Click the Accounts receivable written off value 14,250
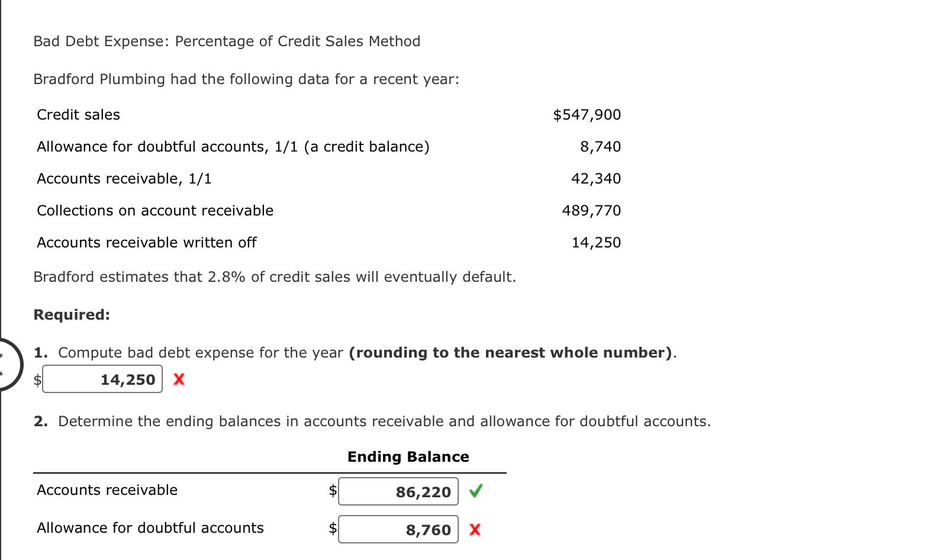 click(596, 242)
